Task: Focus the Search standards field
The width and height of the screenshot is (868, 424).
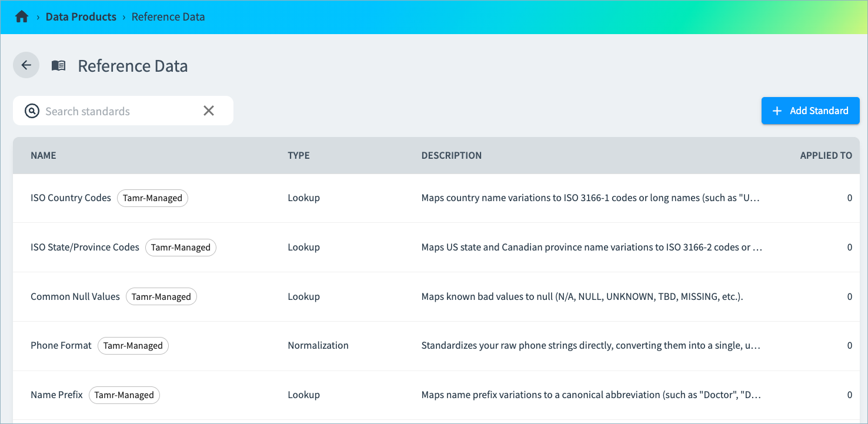Action: pos(123,111)
